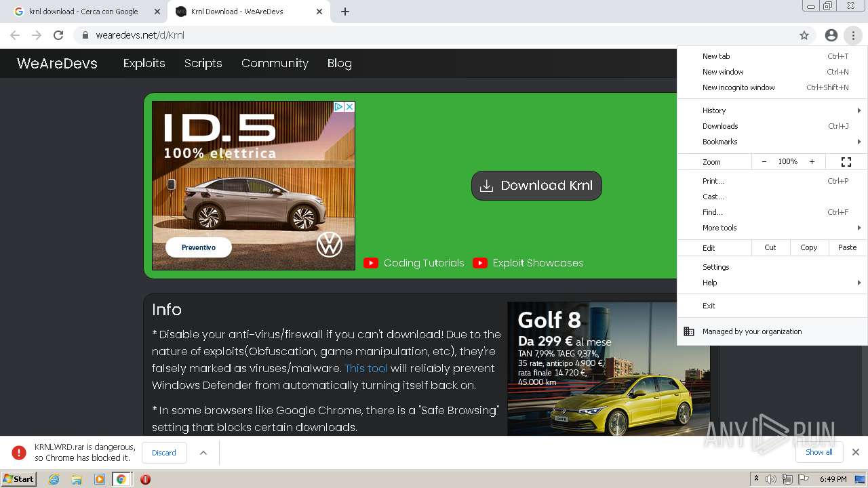Expand the History submenu
This screenshot has width=868, height=488.
tap(772, 110)
